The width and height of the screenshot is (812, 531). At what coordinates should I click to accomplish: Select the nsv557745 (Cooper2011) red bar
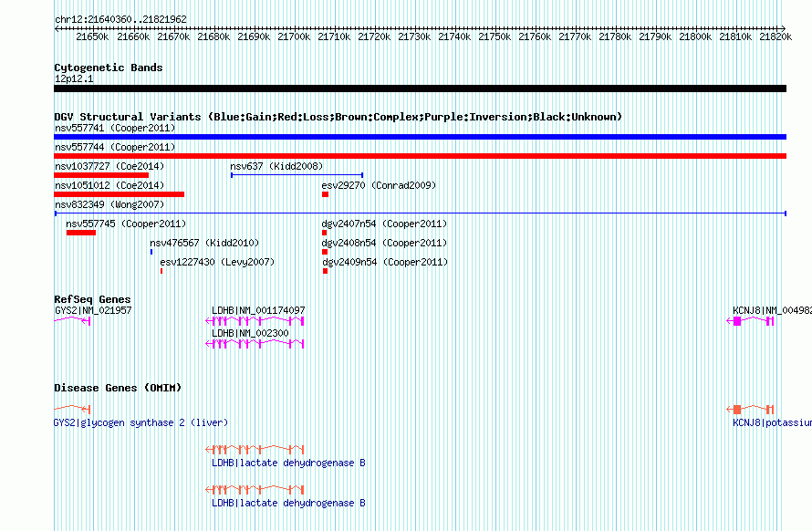[81, 233]
